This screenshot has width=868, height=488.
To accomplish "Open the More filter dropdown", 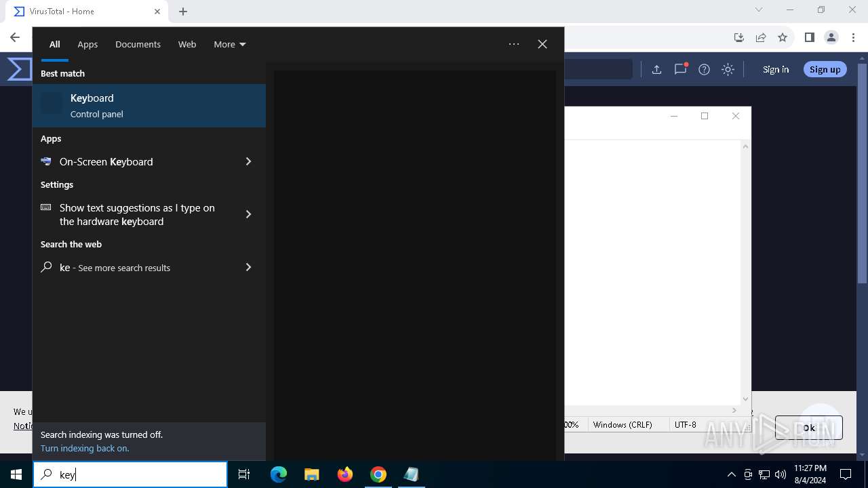I will pyautogui.click(x=230, y=44).
